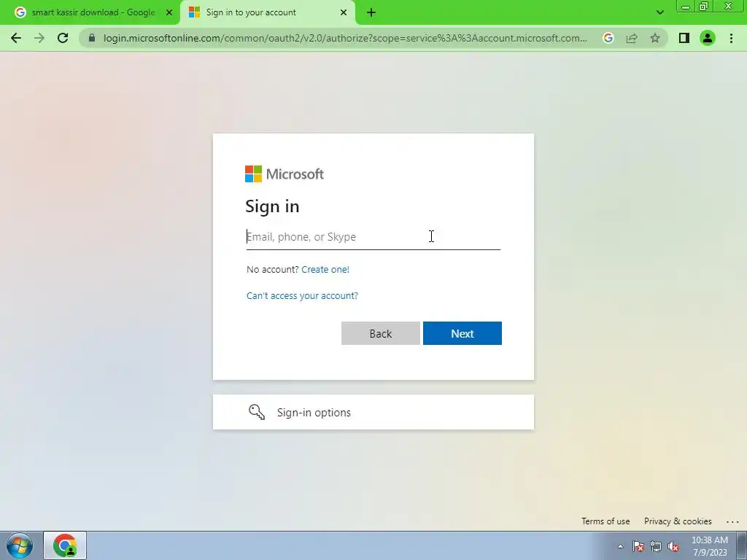Open the network status tray icon
The image size is (747, 560).
point(656,546)
